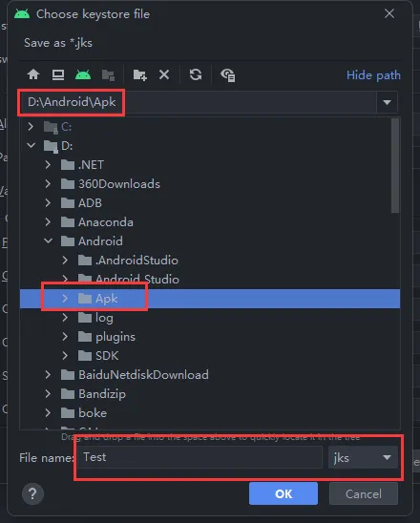Expand the Apk folder chevron
This screenshot has width=420, height=523.
(65, 299)
